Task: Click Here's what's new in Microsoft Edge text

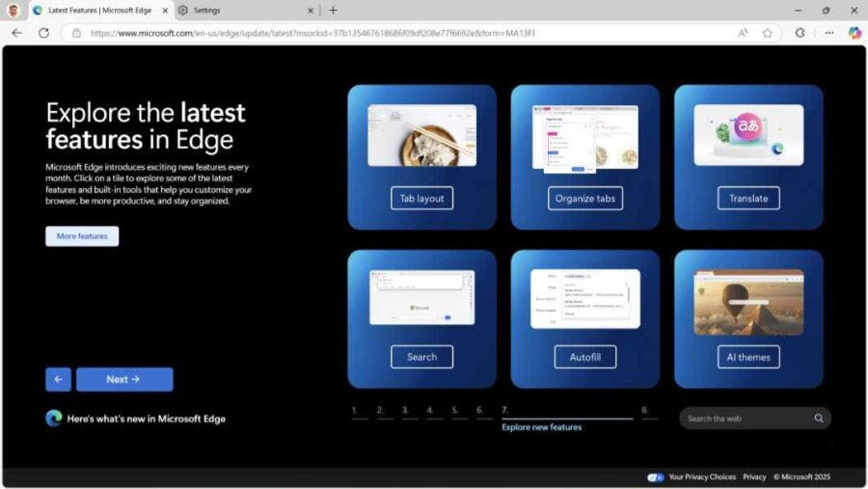Action: 147,419
